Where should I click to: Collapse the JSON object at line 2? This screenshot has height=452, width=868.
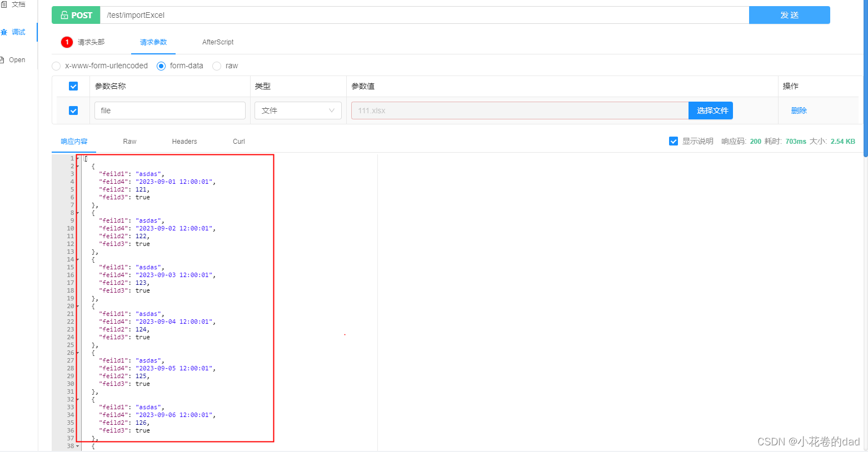click(78, 167)
